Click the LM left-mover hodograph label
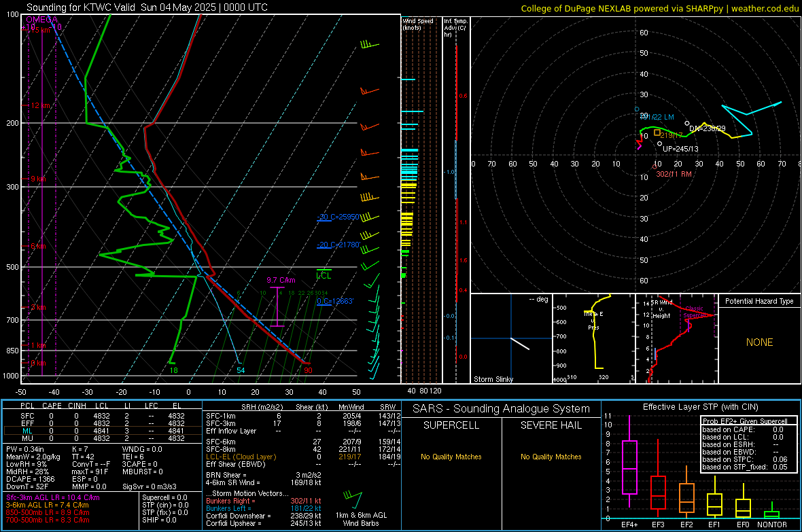This screenshot has height=532, width=802. pyautogui.click(x=657, y=117)
